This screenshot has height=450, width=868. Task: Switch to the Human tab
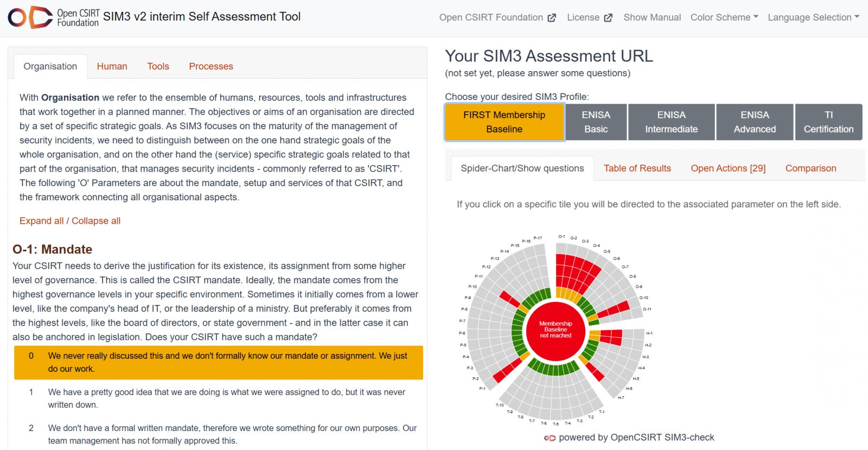[x=112, y=66]
